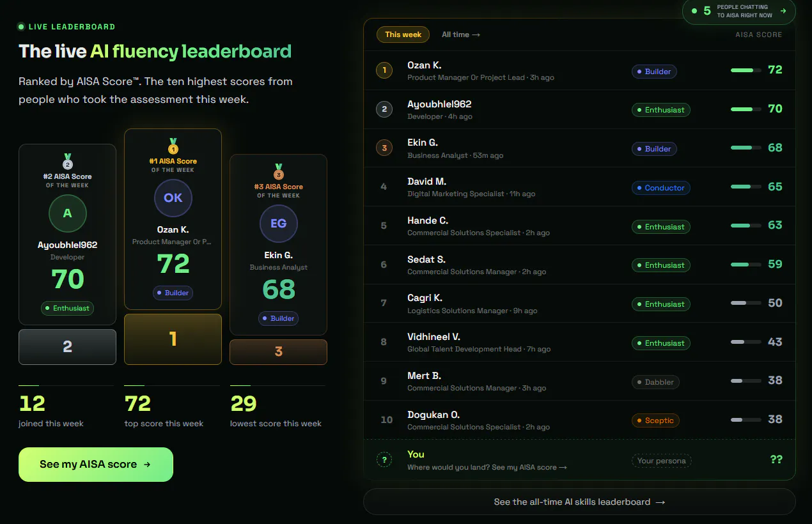Click the name Hande C. in the list
Screen dimensions: 812x524
(x=428, y=220)
